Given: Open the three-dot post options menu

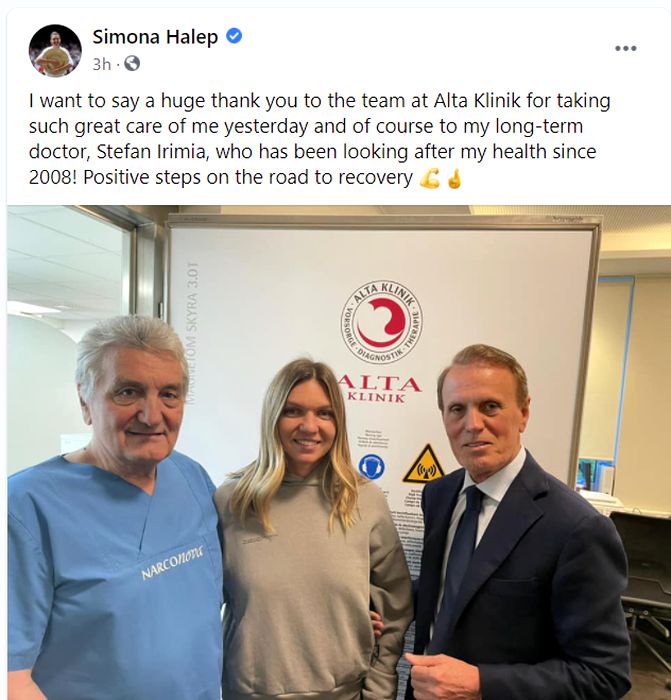Looking at the screenshot, I should [x=625, y=48].
